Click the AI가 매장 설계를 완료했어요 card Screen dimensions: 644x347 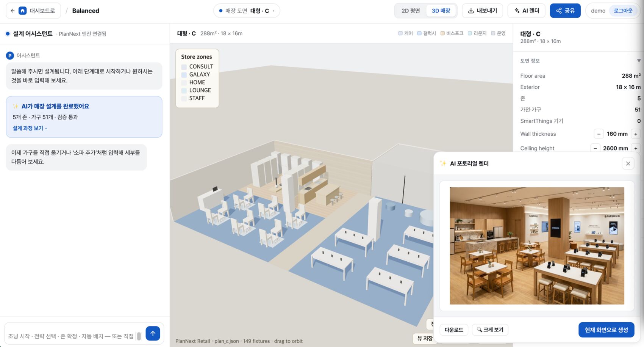point(84,117)
